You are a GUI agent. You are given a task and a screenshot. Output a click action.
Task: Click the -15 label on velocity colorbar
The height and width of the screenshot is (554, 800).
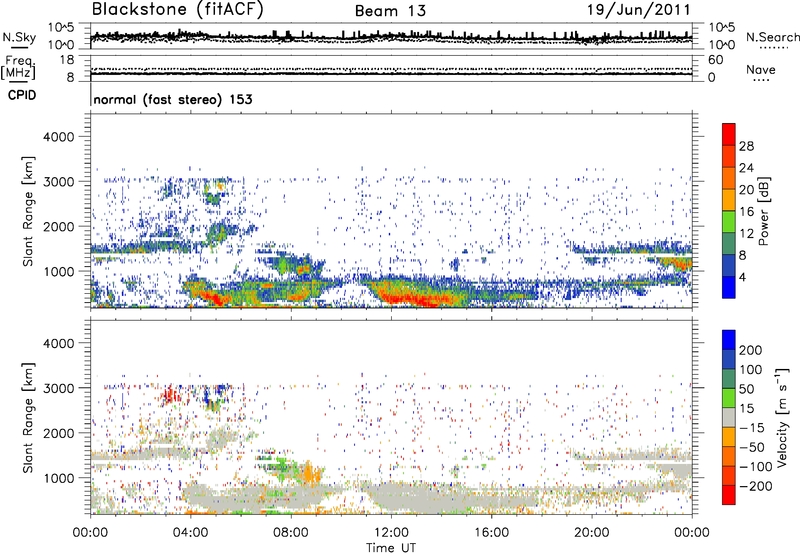click(752, 428)
